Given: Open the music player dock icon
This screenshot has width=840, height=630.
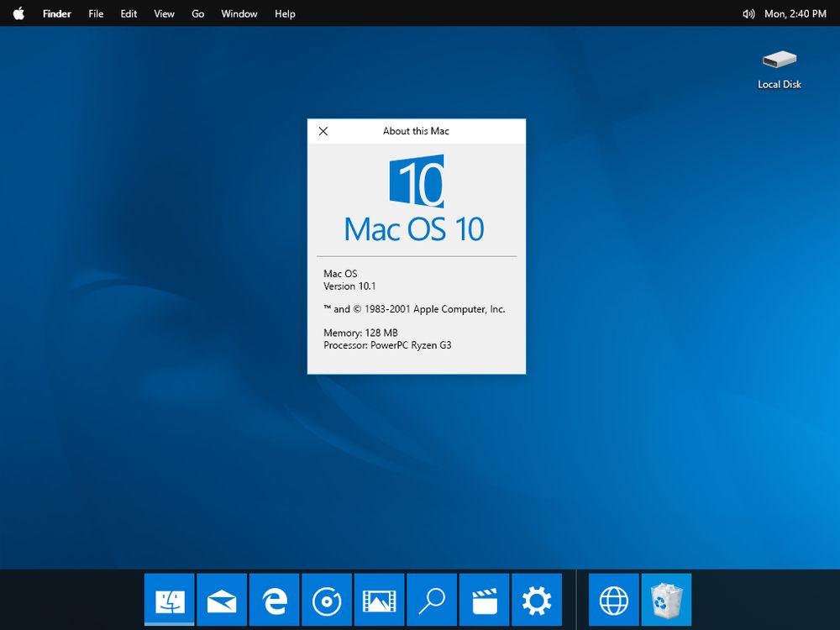Looking at the screenshot, I should point(327,600).
